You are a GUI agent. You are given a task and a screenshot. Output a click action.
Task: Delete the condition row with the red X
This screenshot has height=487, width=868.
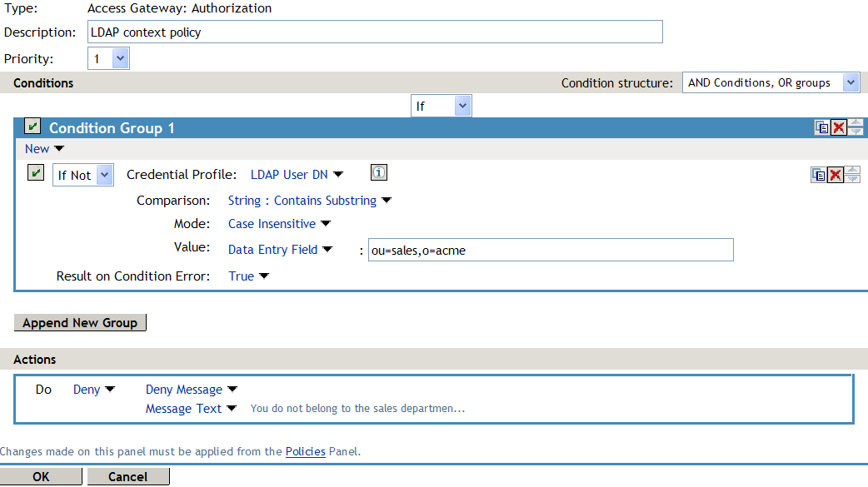coord(836,175)
